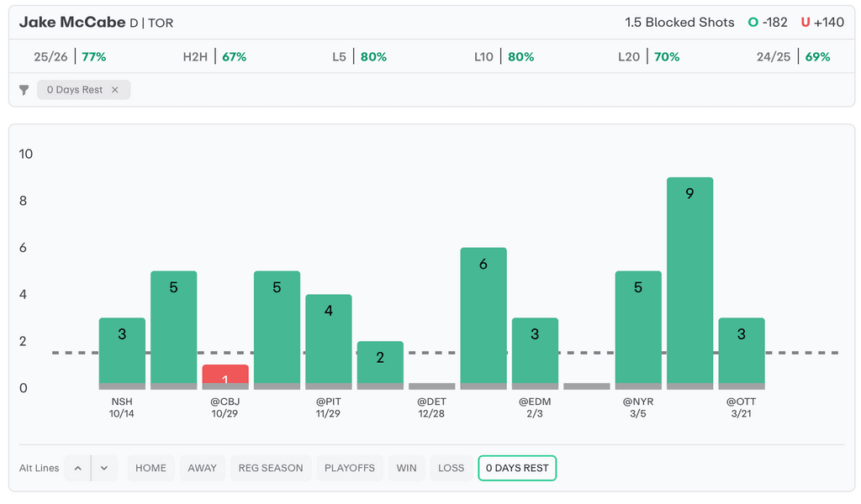Remove the 0 Days Rest filter chip
Viewport: 861px width, 504px height.
pos(115,90)
